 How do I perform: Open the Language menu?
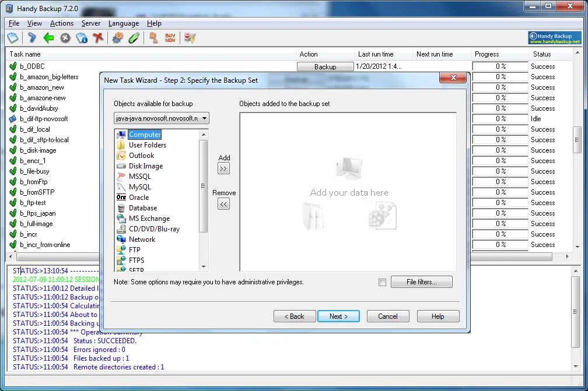(x=124, y=23)
